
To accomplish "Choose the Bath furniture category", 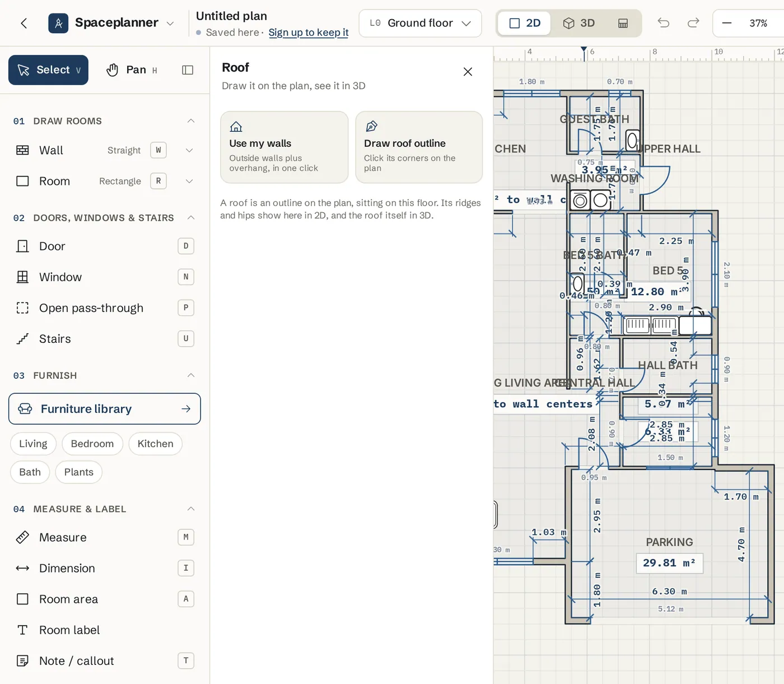I will (30, 472).
